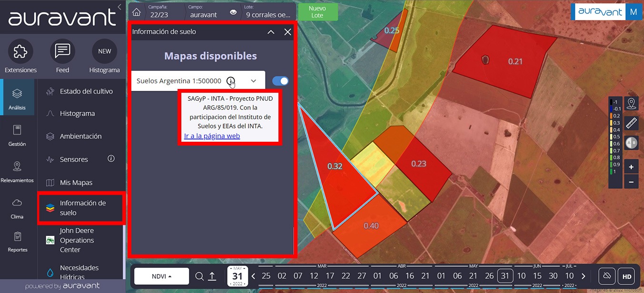The image size is (644, 293).
Task: Open the Feed chat icon
Action: tap(62, 51)
